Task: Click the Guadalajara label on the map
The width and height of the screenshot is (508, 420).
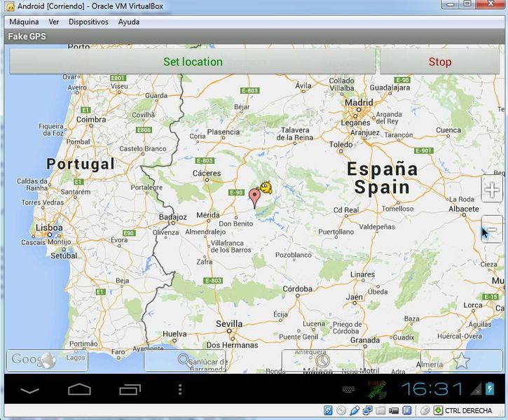Action: (x=390, y=87)
